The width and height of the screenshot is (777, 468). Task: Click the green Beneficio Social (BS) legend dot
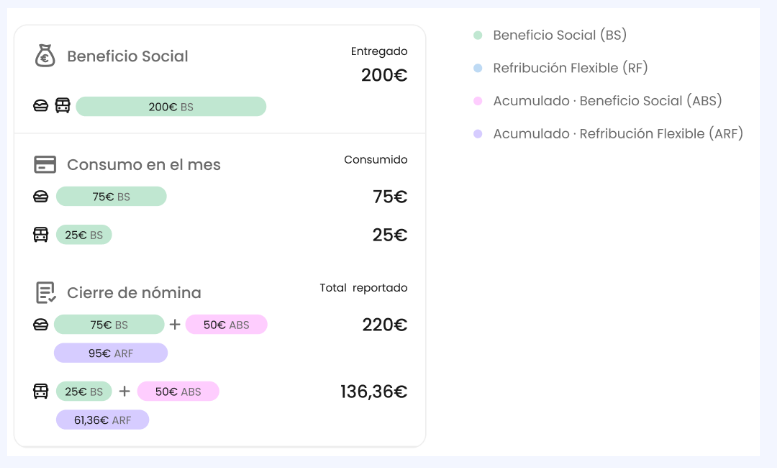pos(478,36)
